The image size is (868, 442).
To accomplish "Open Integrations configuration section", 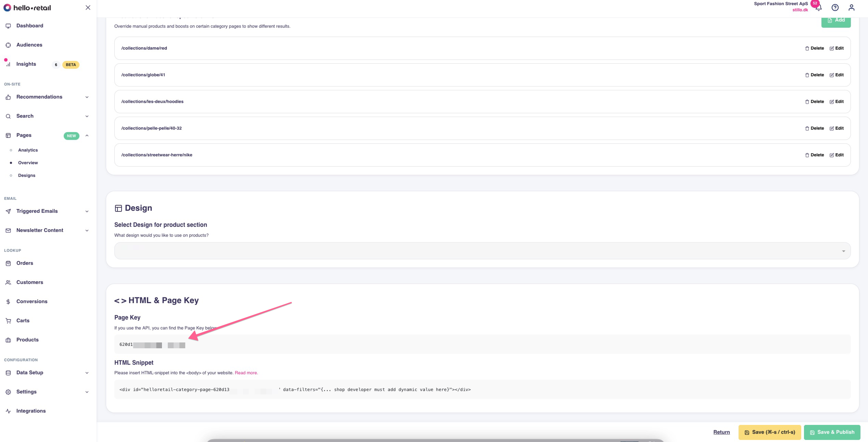I will pyautogui.click(x=30, y=411).
